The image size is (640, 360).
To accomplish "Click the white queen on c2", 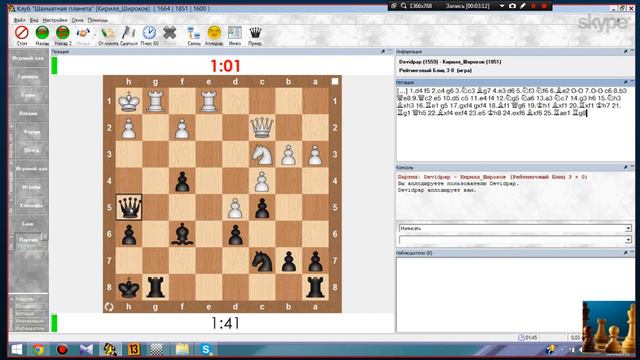I will [262, 127].
